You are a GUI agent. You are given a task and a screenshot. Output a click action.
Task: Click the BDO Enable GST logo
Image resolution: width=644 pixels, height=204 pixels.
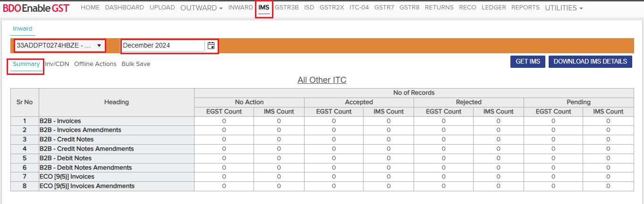[x=36, y=8]
